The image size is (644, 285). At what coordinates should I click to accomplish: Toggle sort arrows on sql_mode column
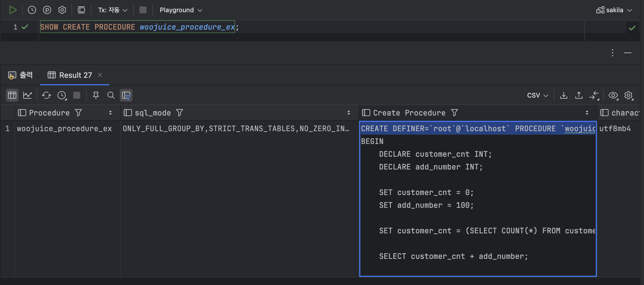349,113
